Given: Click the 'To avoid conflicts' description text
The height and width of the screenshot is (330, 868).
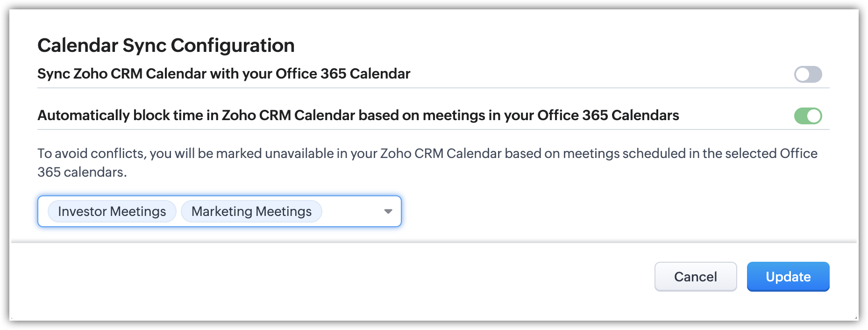Looking at the screenshot, I should (x=427, y=153).
